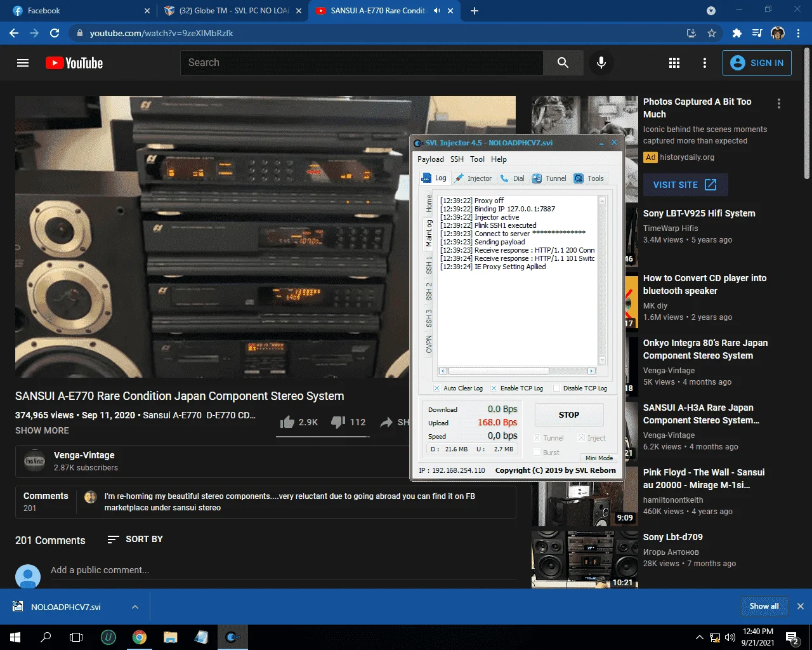Switch to Tools tab

(589, 178)
